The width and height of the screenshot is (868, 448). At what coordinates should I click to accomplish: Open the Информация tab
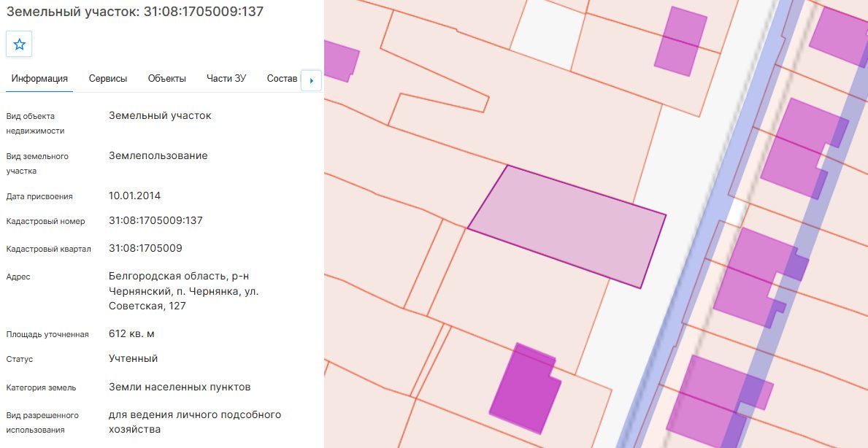coord(39,79)
